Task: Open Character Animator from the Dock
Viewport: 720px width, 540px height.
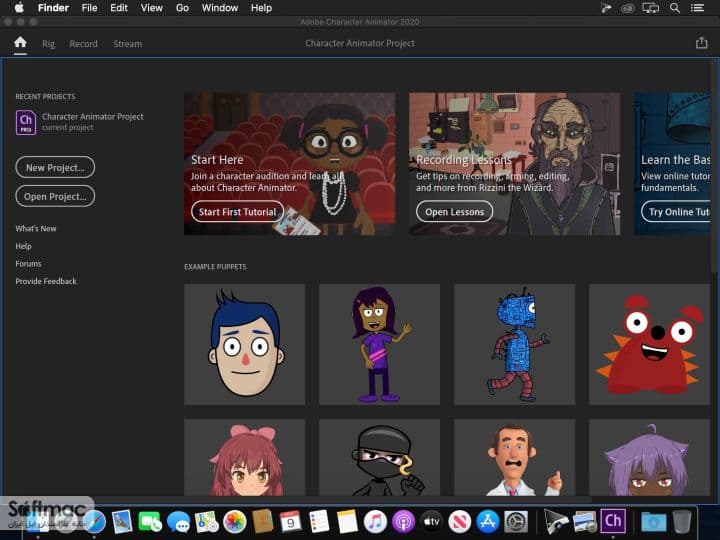Action: coord(613,521)
